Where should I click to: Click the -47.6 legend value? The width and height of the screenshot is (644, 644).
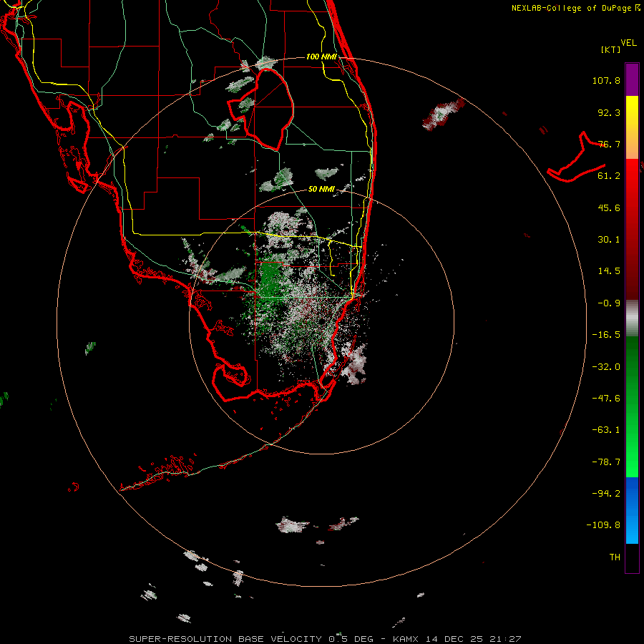pos(606,399)
